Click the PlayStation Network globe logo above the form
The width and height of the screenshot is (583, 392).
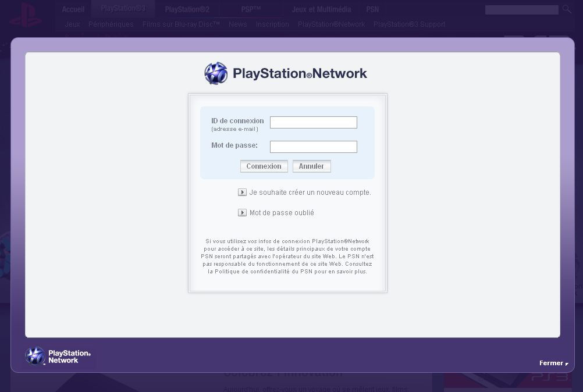216,73
